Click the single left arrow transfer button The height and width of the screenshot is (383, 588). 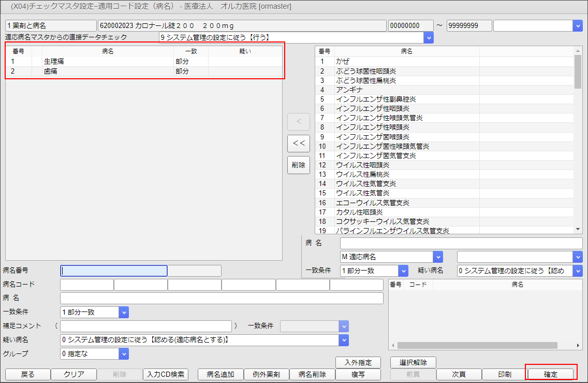[299, 122]
